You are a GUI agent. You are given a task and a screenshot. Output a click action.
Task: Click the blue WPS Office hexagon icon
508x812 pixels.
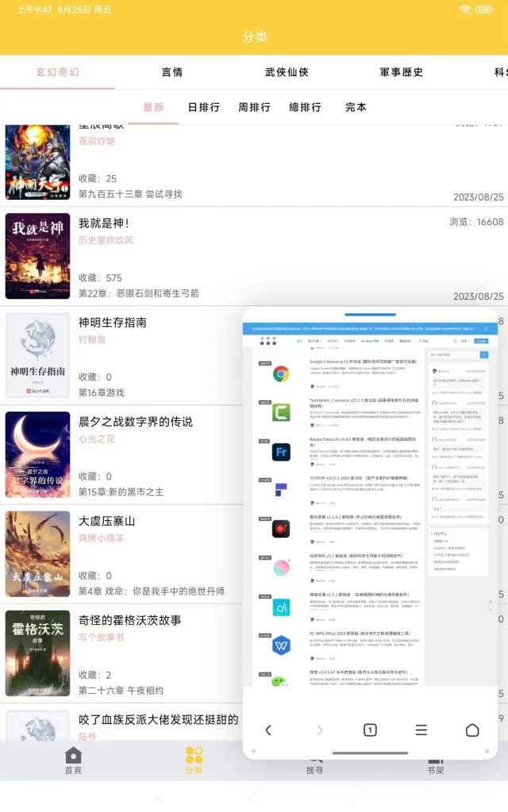click(281, 645)
